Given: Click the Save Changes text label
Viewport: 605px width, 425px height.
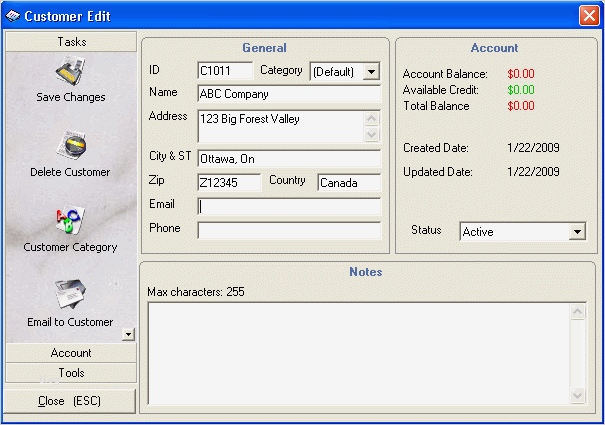Looking at the screenshot, I should click(71, 97).
